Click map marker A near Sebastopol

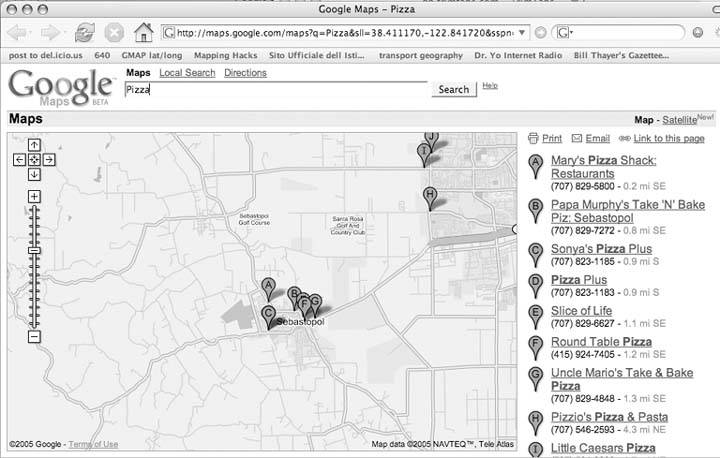point(267,287)
